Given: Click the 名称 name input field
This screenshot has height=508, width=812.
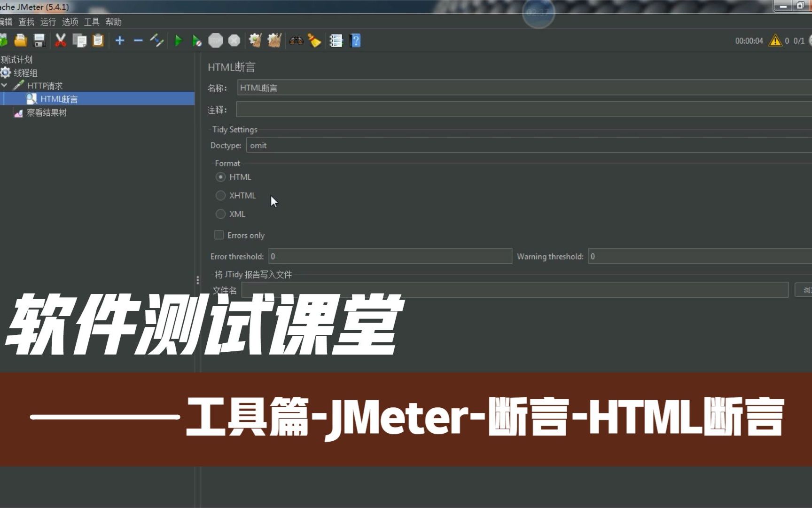Looking at the screenshot, I should click(x=524, y=88).
